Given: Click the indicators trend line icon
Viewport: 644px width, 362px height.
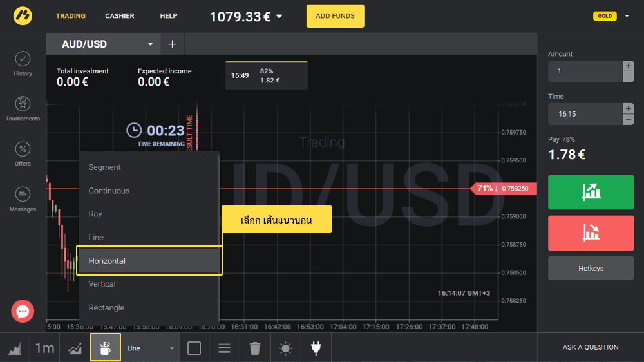Looking at the screenshot, I should point(75,348).
